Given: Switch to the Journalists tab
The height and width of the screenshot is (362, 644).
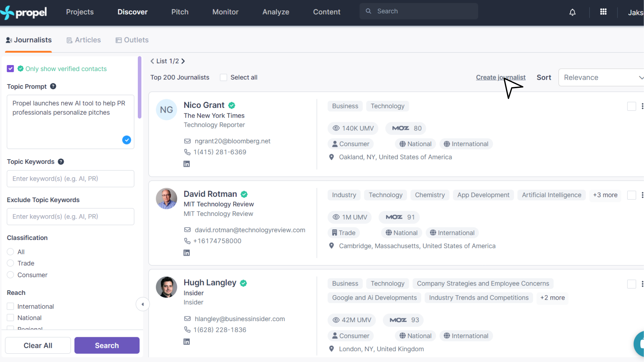Looking at the screenshot, I should pos(29,40).
